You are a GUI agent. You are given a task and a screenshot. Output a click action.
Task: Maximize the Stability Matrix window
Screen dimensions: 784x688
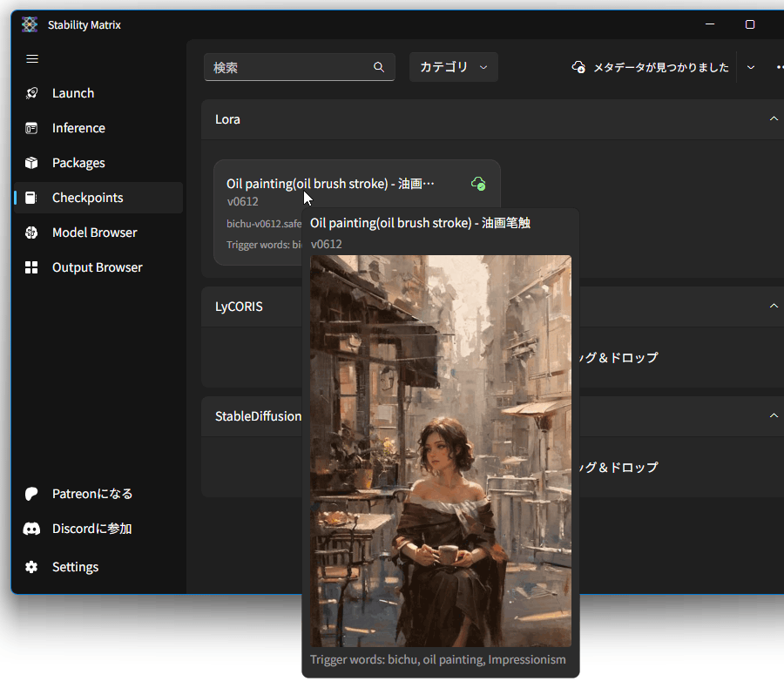(749, 24)
